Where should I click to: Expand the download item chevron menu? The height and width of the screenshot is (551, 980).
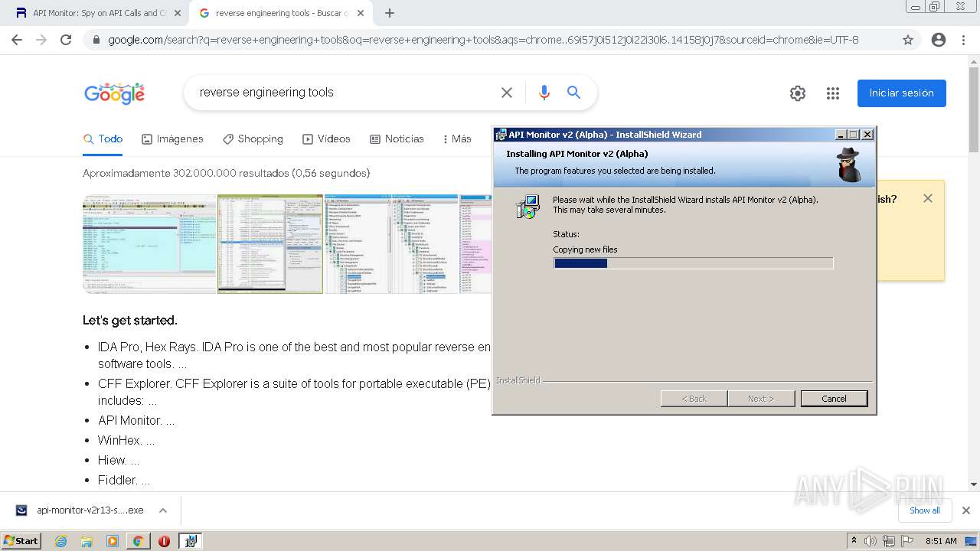point(162,510)
